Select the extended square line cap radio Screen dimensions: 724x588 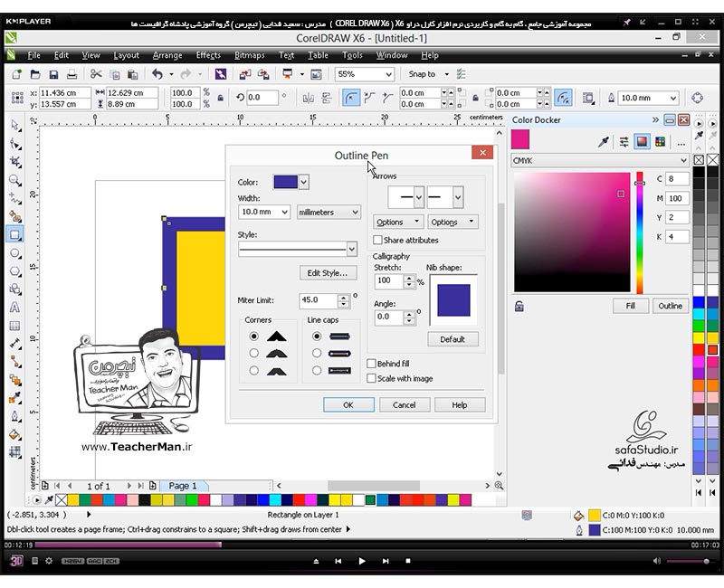pyautogui.click(x=316, y=370)
